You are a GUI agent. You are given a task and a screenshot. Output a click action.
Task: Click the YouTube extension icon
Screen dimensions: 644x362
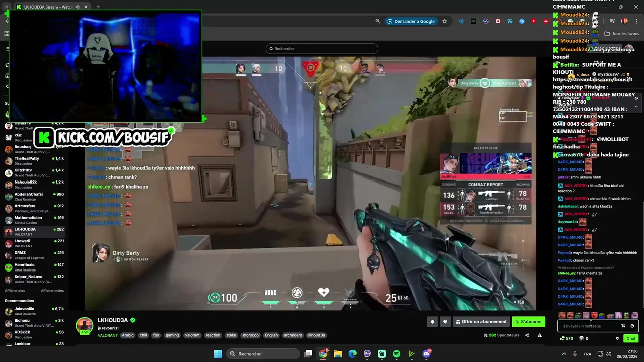point(534,21)
